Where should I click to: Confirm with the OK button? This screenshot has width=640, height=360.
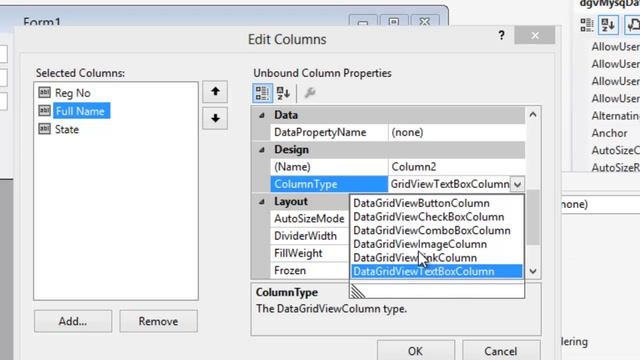tap(416, 351)
